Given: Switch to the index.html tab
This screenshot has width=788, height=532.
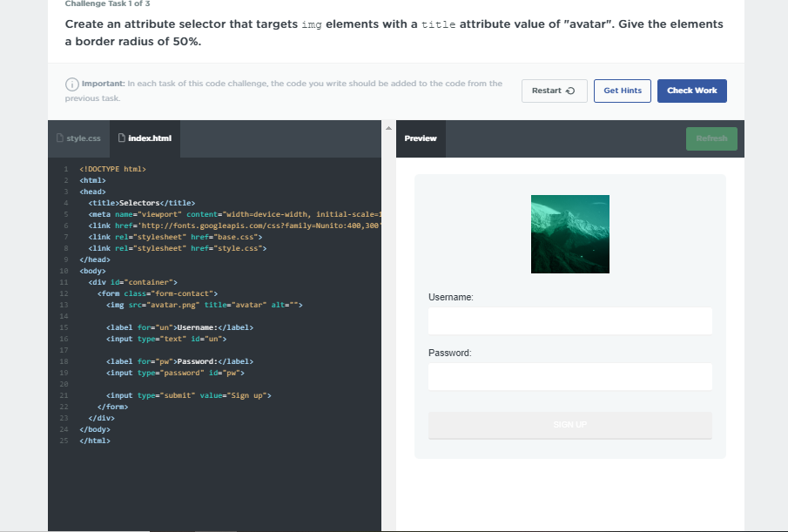Looking at the screenshot, I should pyautogui.click(x=145, y=138).
